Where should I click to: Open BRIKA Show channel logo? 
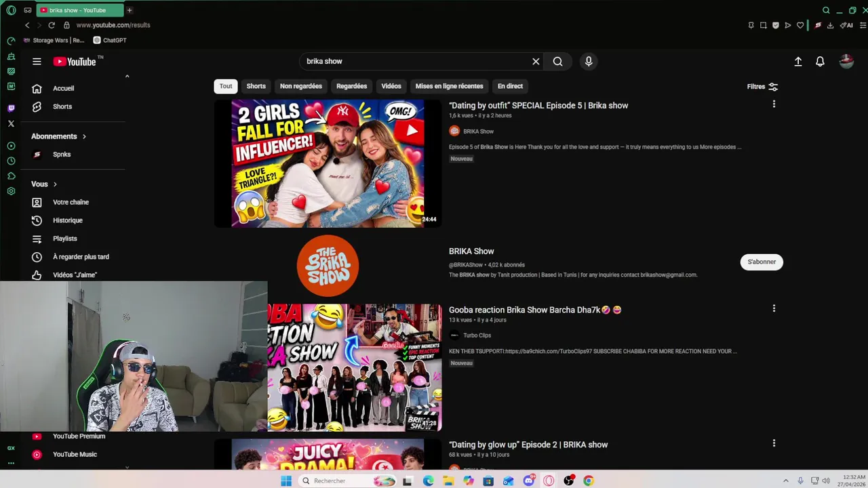coord(328,266)
